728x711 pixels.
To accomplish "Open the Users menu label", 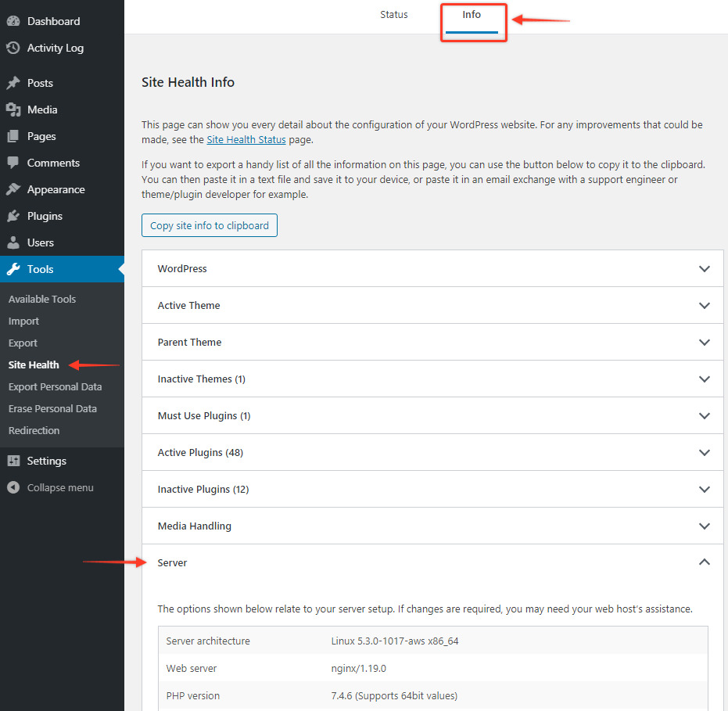I will pos(41,242).
